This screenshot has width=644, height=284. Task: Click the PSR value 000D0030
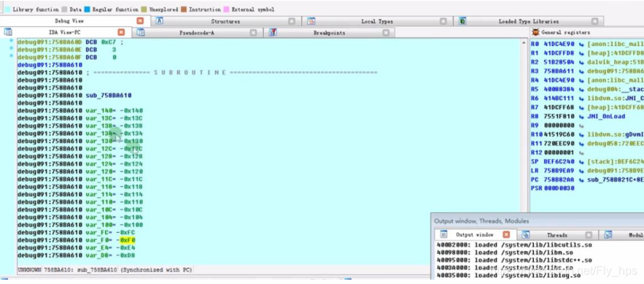pyautogui.click(x=559, y=188)
